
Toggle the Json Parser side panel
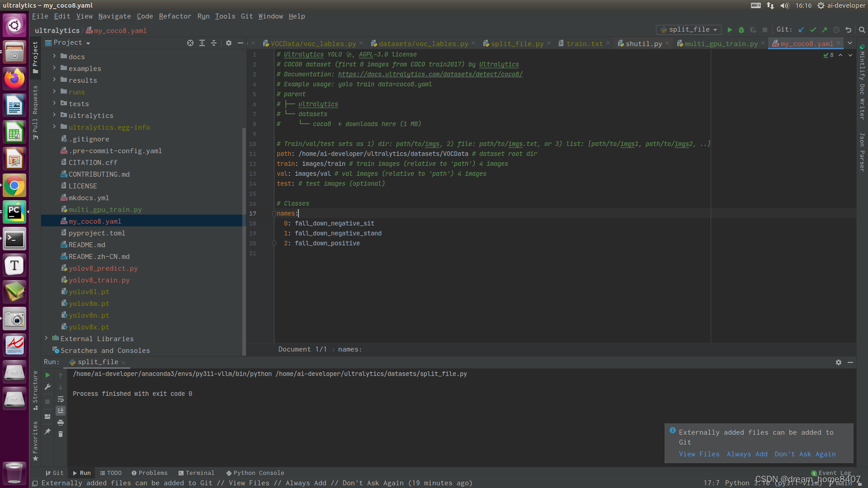tap(862, 152)
